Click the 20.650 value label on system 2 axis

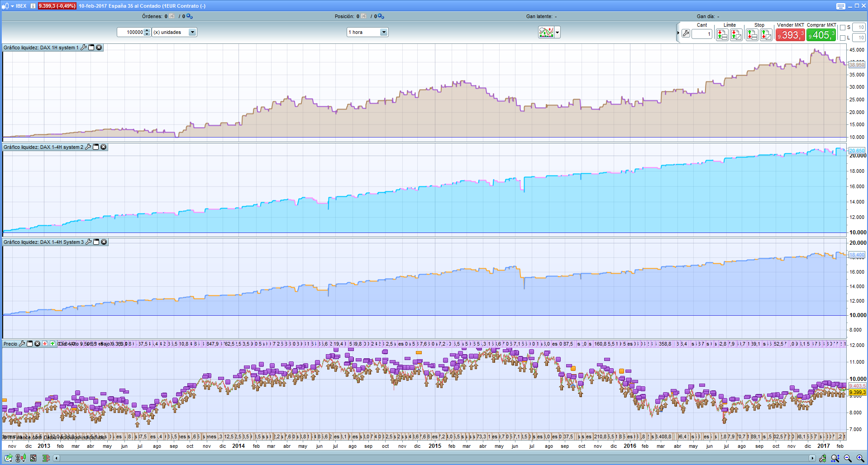[857, 151]
